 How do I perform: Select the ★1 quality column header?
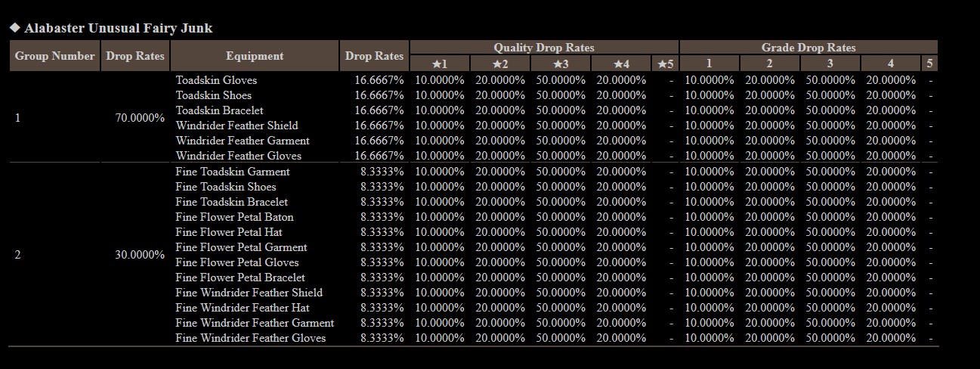[x=440, y=64]
